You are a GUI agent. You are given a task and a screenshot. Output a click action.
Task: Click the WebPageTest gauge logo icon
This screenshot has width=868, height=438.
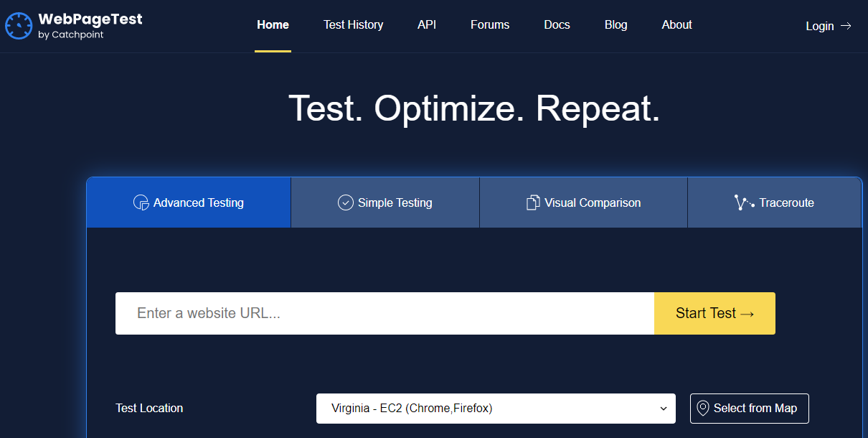point(19,26)
